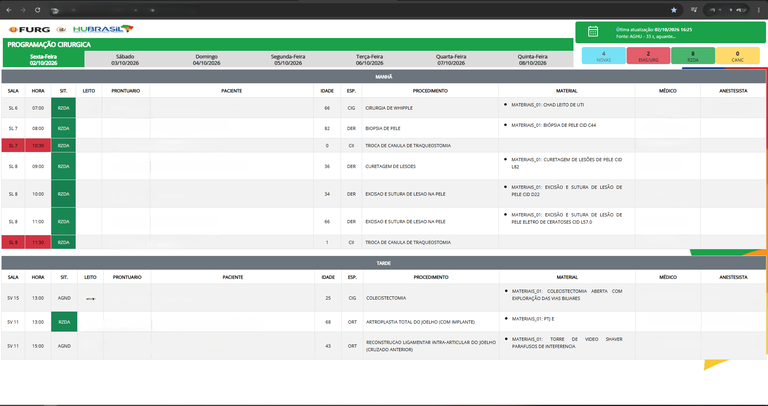Click AGND status for SV 11 15:00
The height and width of the screenshot is (406, 768).
[64, 346]
